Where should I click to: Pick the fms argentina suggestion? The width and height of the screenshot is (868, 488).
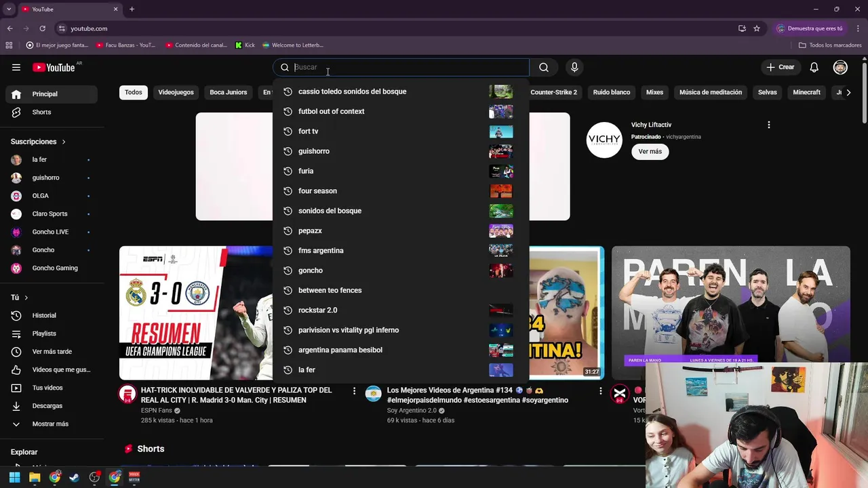401,250
